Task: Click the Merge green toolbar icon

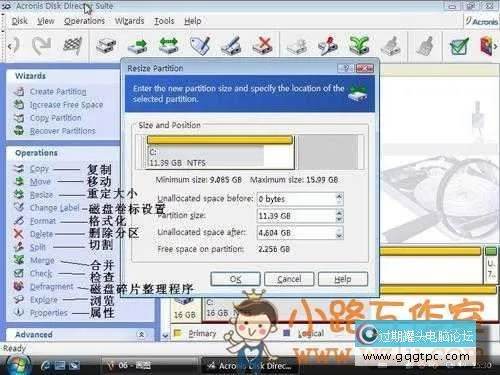Action: (x=359, y=45)
